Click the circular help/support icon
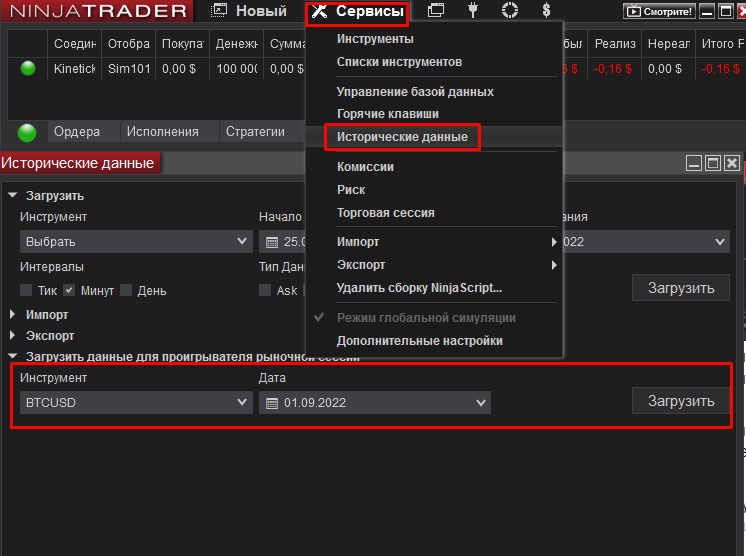The image size is (746, 556). (x=510, y=10)
